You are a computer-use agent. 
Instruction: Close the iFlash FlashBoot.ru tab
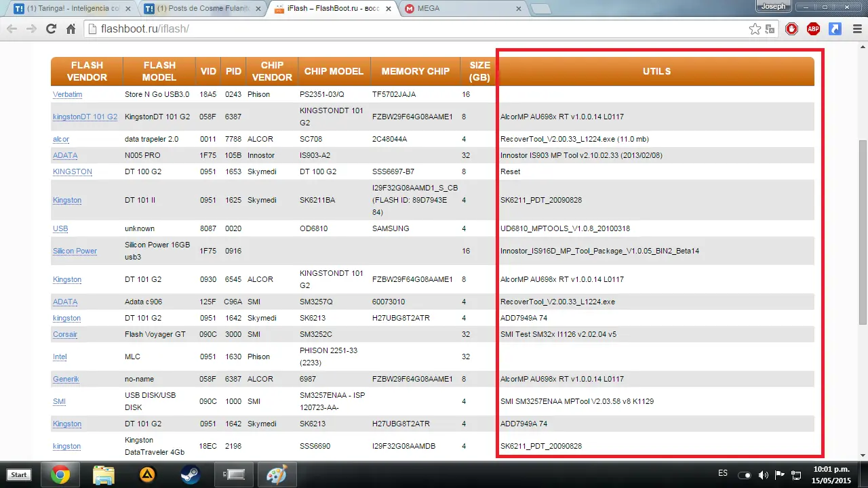389,9
